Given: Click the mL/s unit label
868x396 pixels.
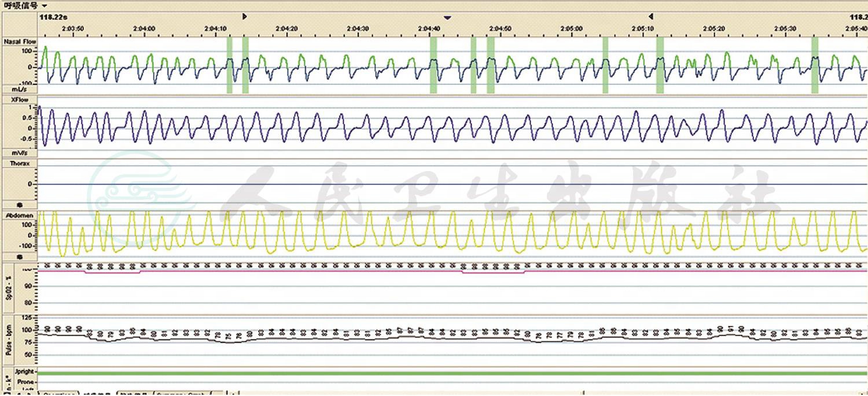Looking at the screenshot, I should coord(20,90).
